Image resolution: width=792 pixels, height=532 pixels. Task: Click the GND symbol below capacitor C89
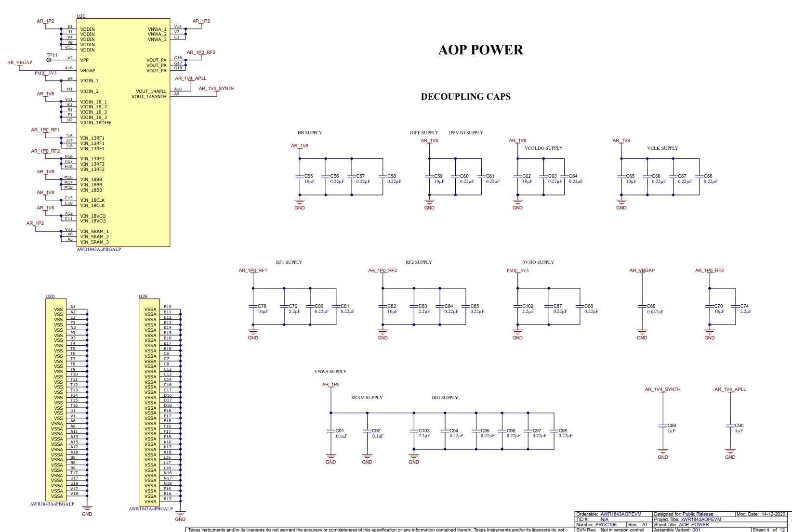(663, 453)
